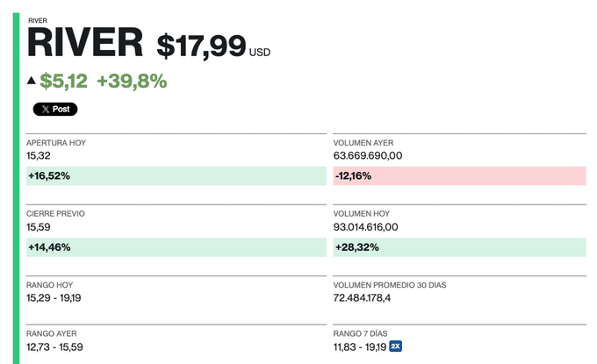Click the red -12,16% bar
597x364 pixels.
coord(459,175)
